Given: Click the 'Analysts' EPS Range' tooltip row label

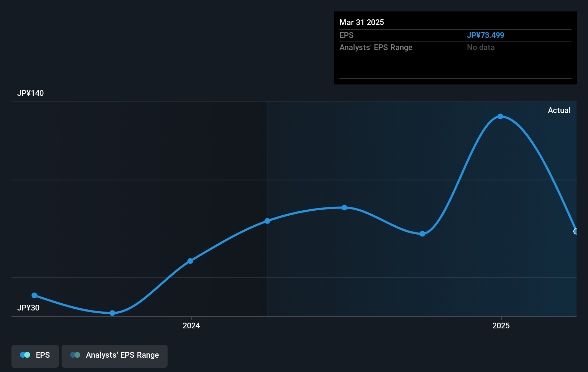Looking at the screenshot, I should (x=376, y=47).
